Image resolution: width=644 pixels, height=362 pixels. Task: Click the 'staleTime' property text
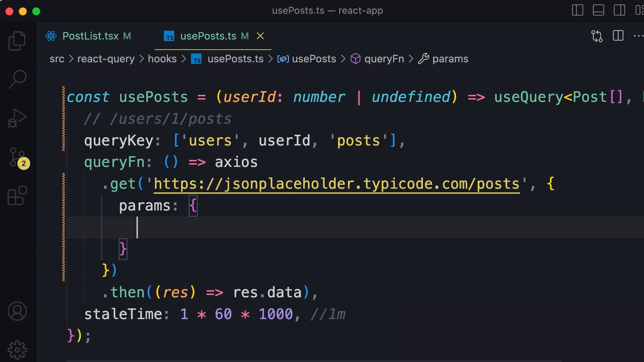123,314
